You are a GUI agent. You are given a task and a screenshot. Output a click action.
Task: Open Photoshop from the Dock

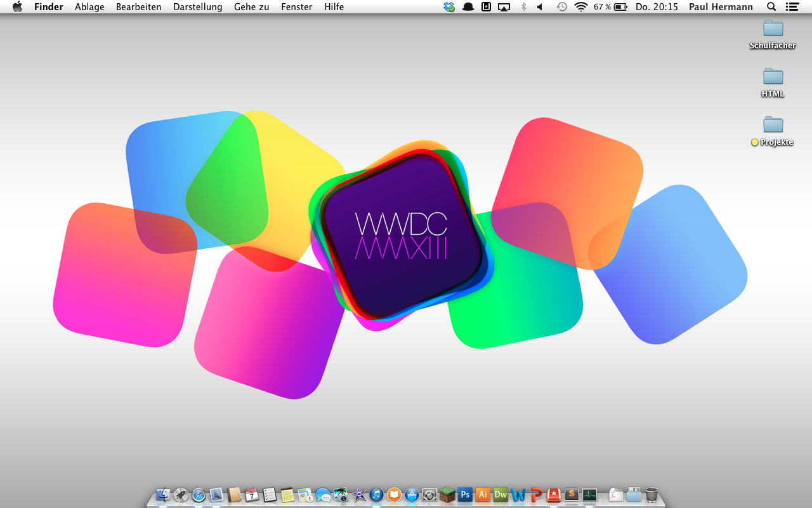point(465,494)
